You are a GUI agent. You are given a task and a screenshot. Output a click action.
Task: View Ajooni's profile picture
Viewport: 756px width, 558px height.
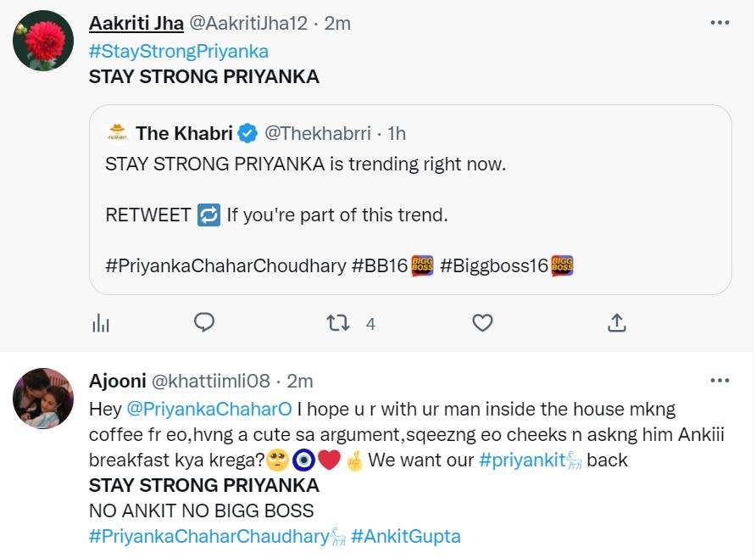coord(44,398)
